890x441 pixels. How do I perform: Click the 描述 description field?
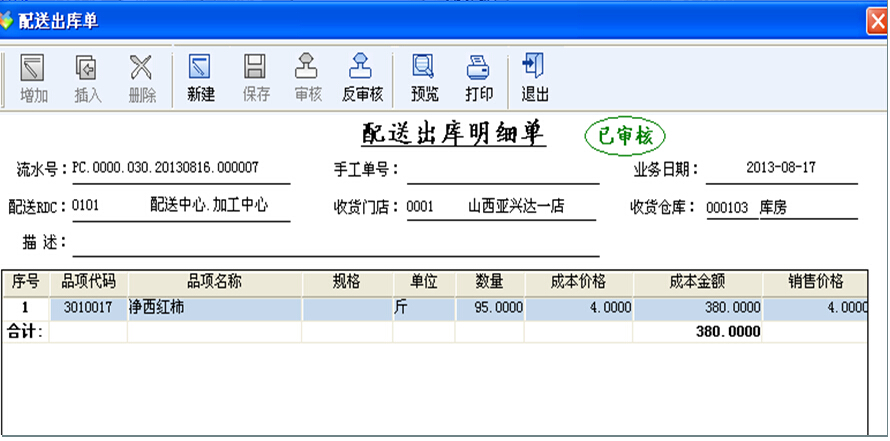coord(335,243)
